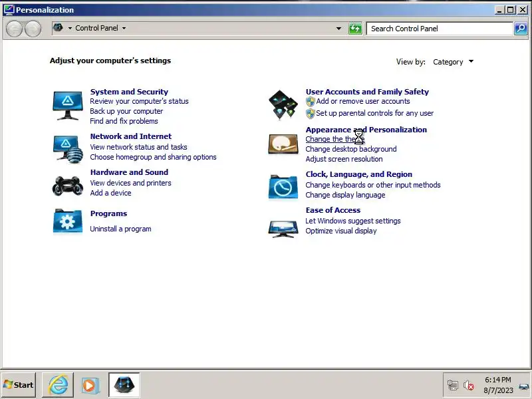532x399 pixels.
Task: Open the Appearance and Personalization palette icon
Action: [283, 144]
